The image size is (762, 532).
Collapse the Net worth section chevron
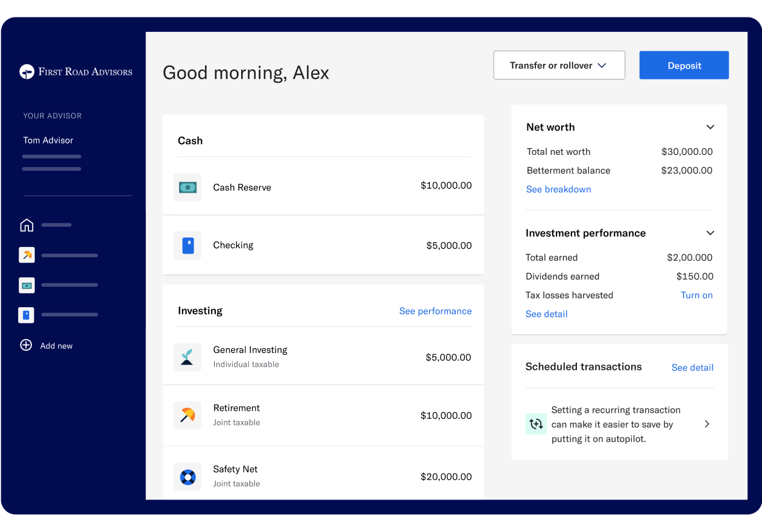710,127
